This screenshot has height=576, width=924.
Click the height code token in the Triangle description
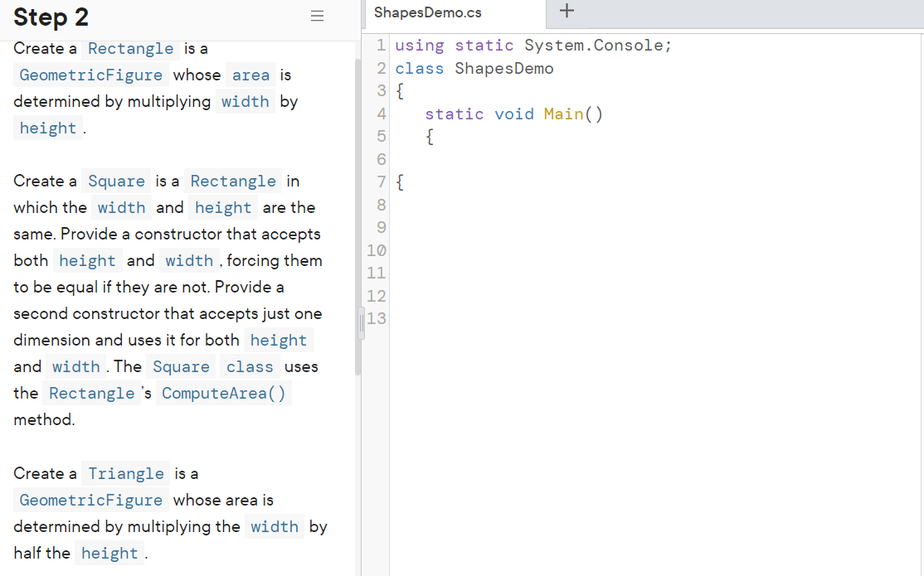[x=109, y=553]
